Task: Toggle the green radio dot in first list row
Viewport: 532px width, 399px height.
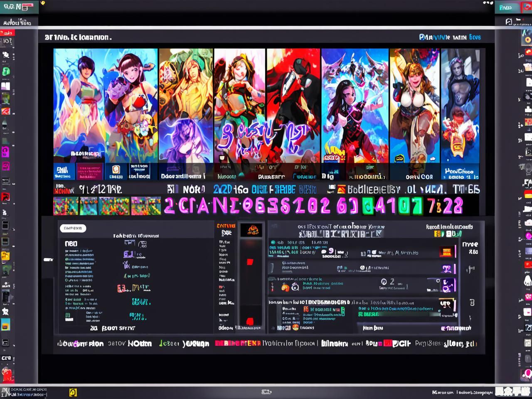Action: 273,242
